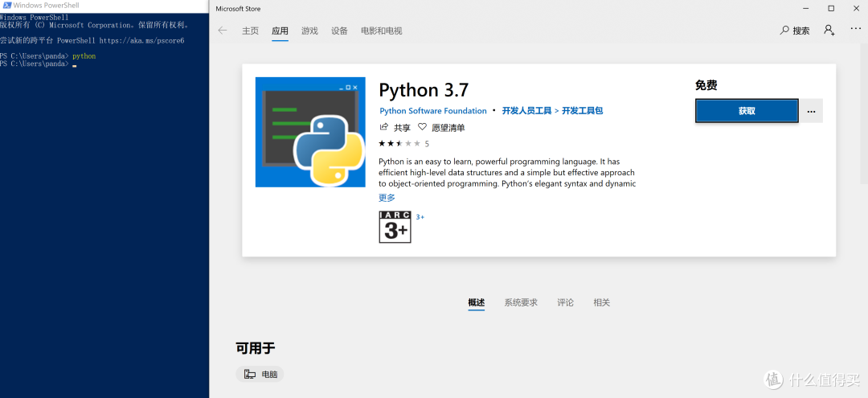The image size is (868, 398).
Task: Click the PowerShell prompt cursor line
Action: [39, 64]
